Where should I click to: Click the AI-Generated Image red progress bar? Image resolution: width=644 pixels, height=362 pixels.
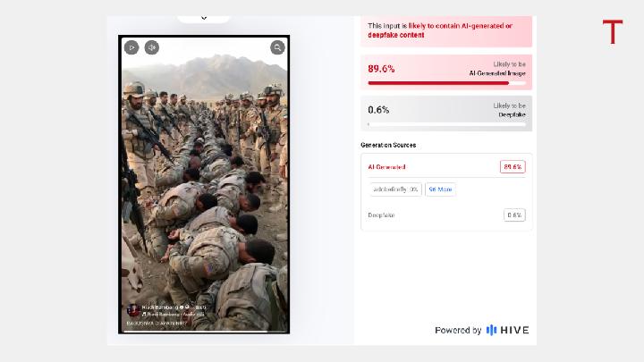[438, 83]
